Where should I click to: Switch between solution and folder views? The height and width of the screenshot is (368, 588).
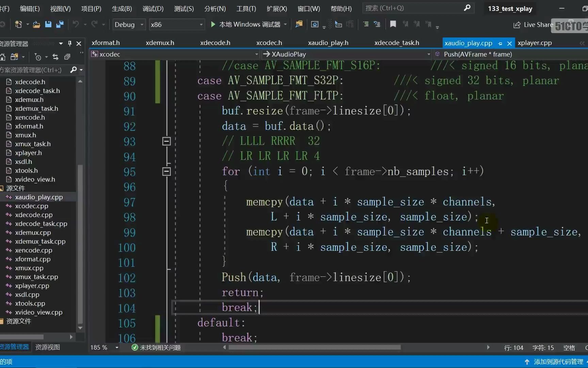pyautogui.click(x=14, y=57)
